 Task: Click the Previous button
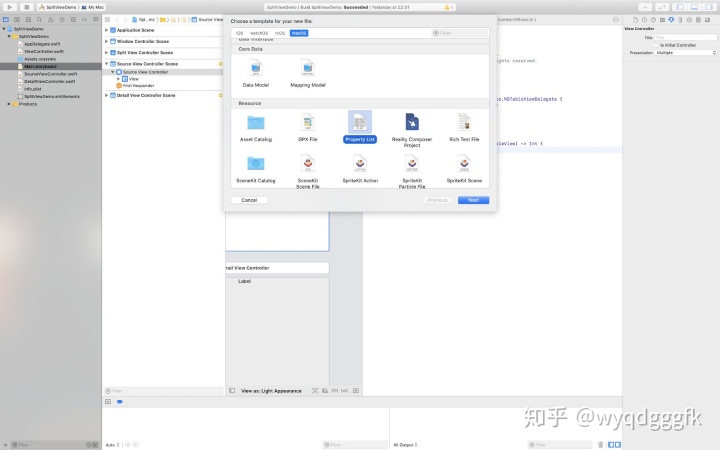438,200
